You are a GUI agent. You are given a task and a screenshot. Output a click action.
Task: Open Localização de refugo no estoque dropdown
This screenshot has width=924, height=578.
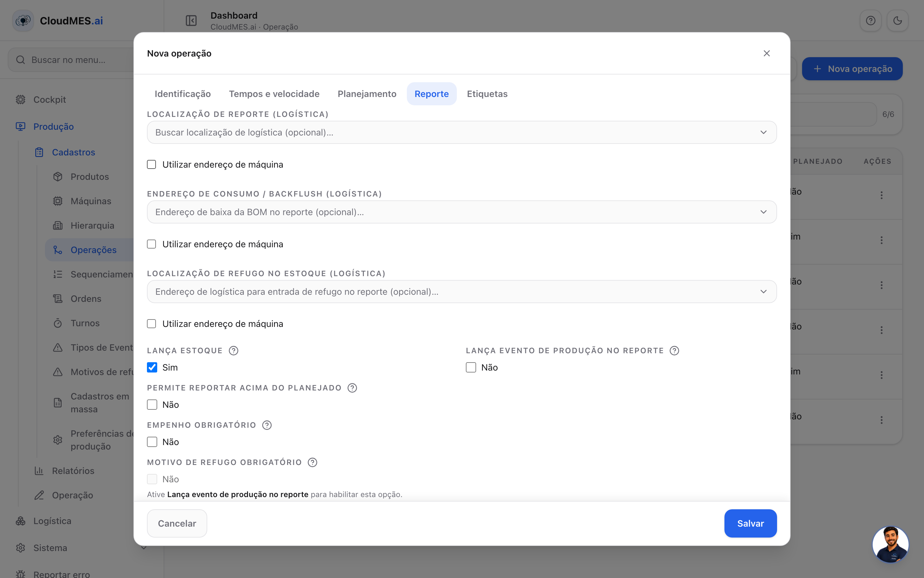tap(462, 292)
